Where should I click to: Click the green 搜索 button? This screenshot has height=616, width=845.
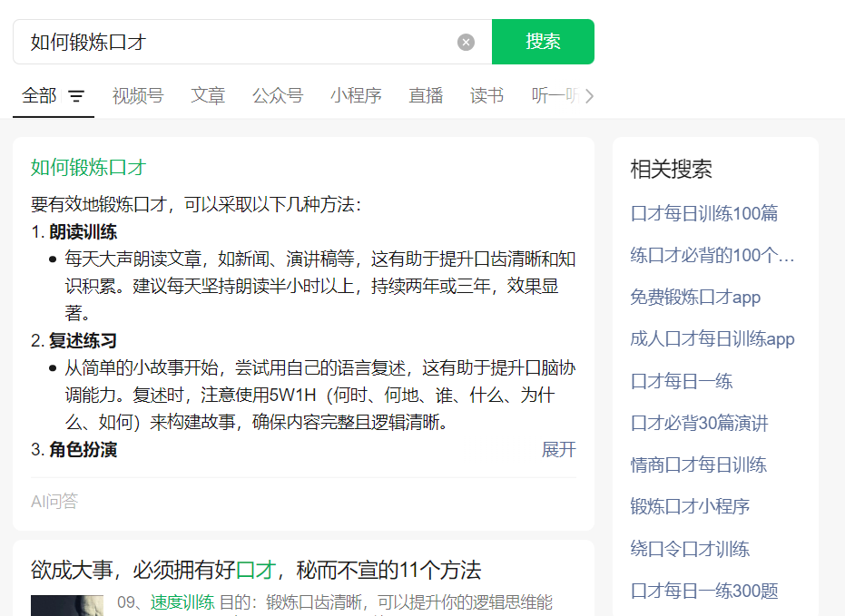[543, 42]
